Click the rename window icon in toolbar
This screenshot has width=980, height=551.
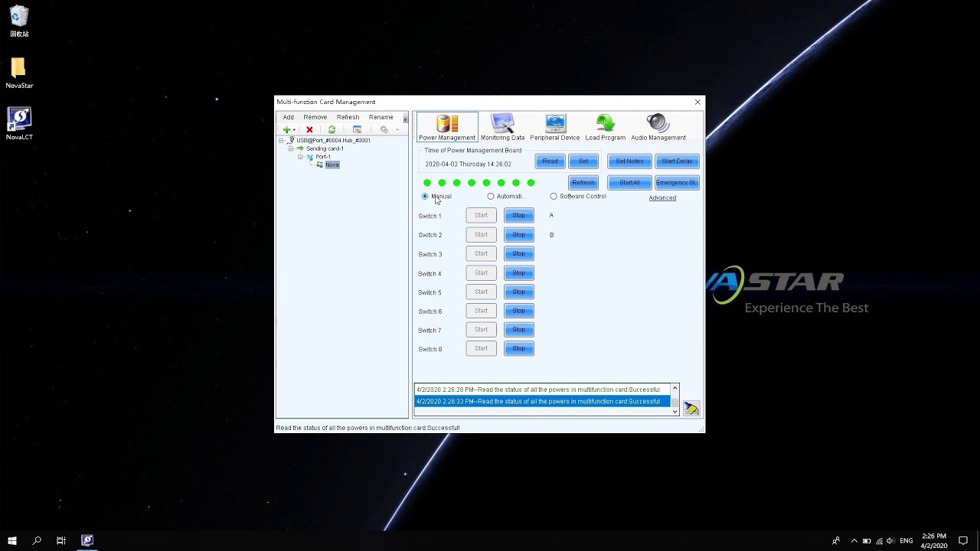click(357, 130)
